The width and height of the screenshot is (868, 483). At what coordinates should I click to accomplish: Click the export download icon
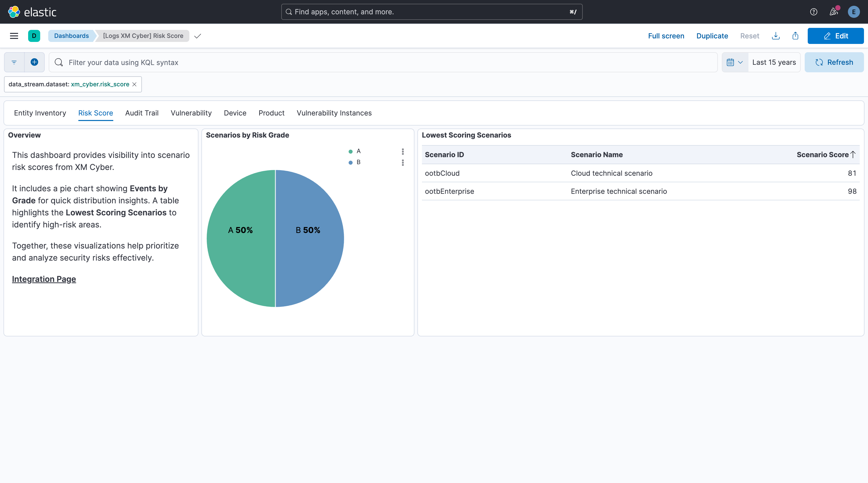(x=776, y=36)
